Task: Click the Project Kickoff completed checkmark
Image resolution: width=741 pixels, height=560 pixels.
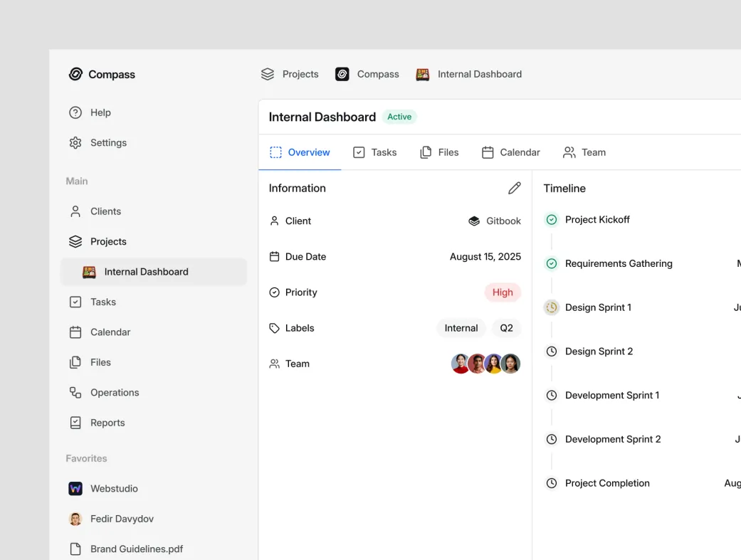Action: (552, 220)
